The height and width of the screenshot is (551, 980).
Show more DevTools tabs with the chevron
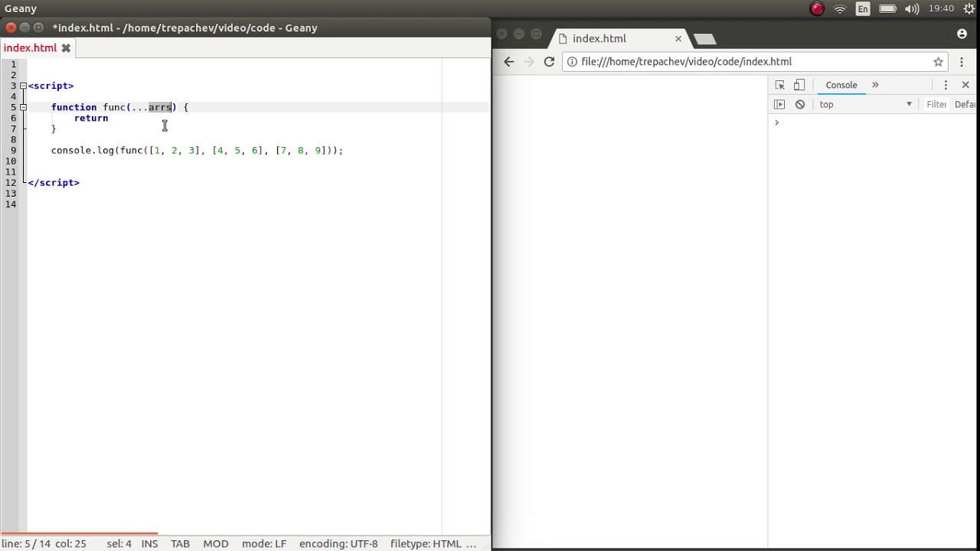click(x=875, y=85)
